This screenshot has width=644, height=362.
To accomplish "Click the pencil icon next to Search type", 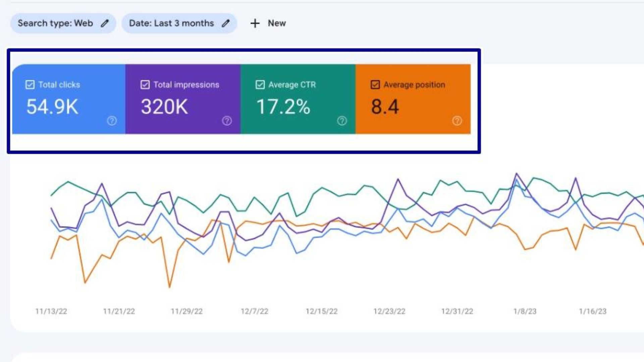I will tap(105, 23).
